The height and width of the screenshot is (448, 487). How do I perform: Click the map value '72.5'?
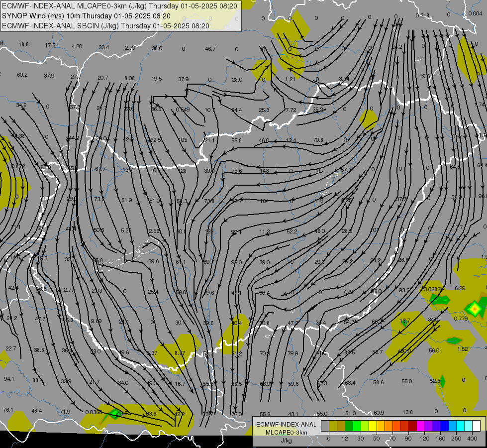pyautogui.click(x=155, y=140)
